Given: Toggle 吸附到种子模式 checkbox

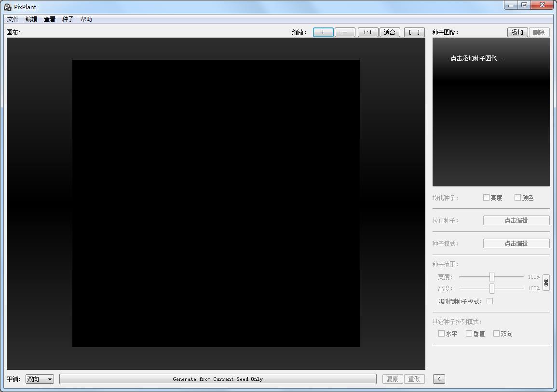Looking at the screenshot, I should [489, 301].
